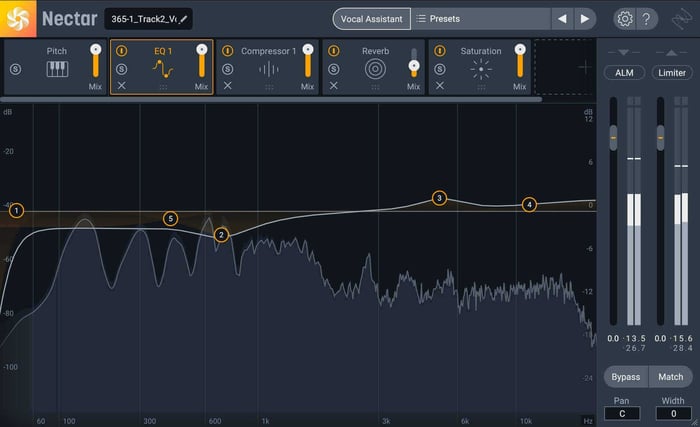The width and height of the screenshot is (700, 427).
Task: Open the Vocal Assistant
Action: [x=371, y=19]
